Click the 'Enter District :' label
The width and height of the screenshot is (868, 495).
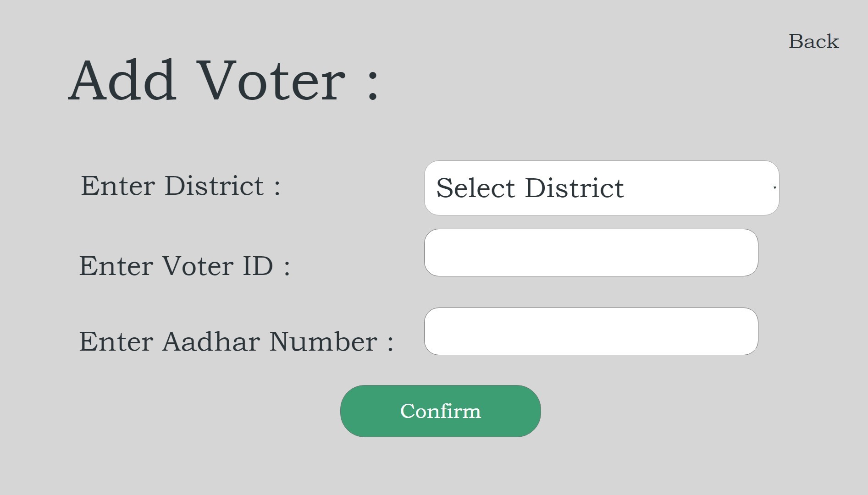(181, 186)
